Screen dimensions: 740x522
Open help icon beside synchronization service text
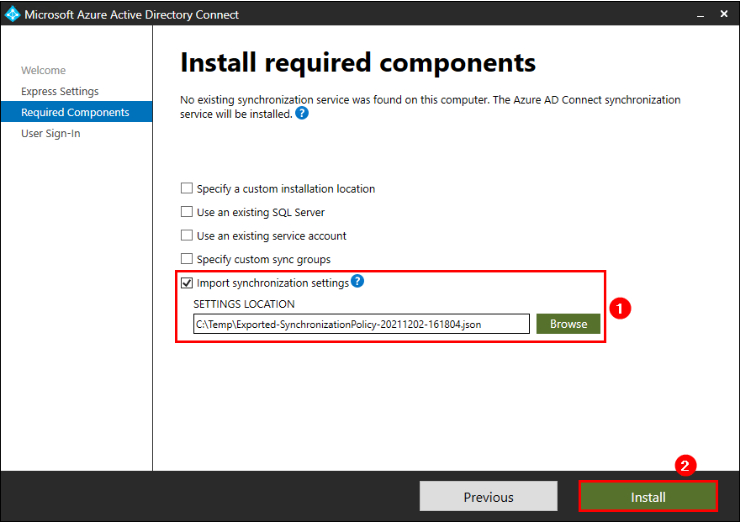[x=302, y=114]
